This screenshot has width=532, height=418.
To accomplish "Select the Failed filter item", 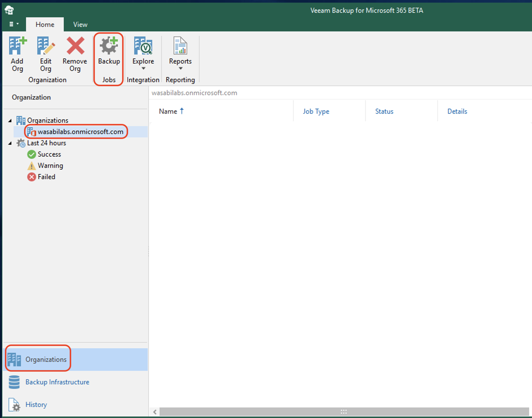I will pyautogui.click(x=46, y=177).
